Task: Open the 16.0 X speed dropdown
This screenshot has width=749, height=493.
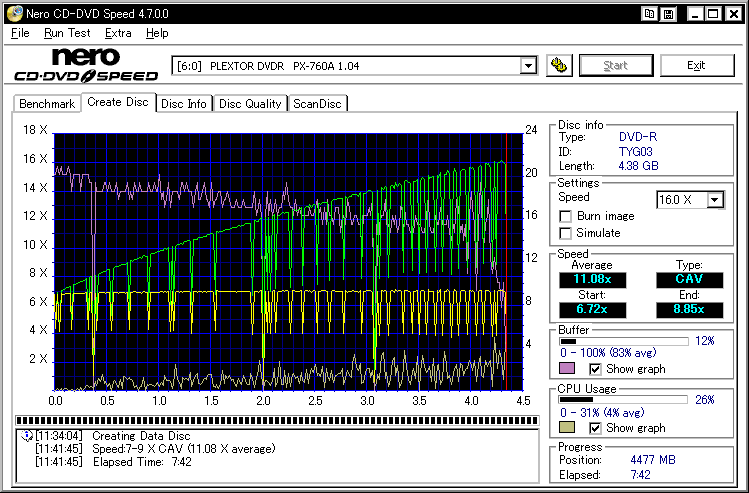Action: (x=714, y=200)
